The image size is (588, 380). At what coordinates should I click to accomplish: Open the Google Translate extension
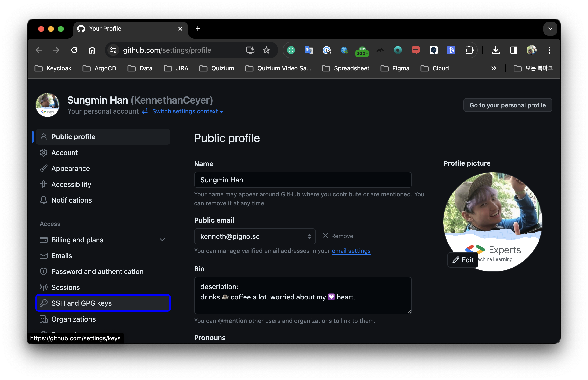309,50
